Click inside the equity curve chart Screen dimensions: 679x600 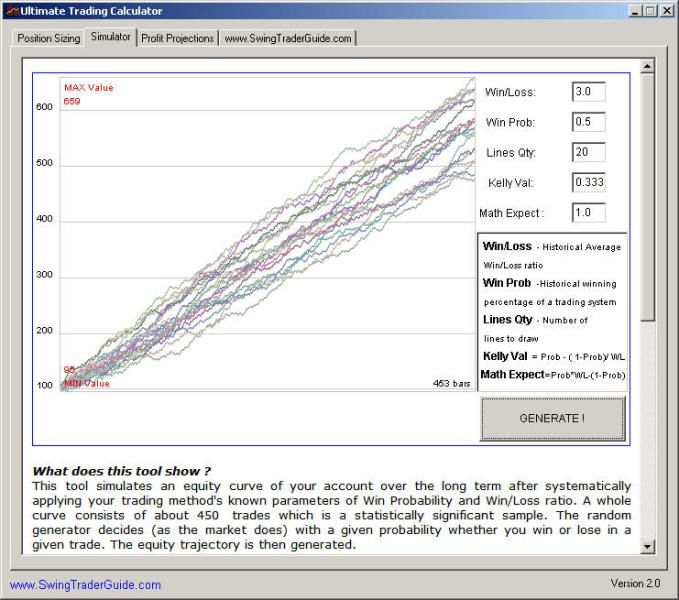click(268, 240)
